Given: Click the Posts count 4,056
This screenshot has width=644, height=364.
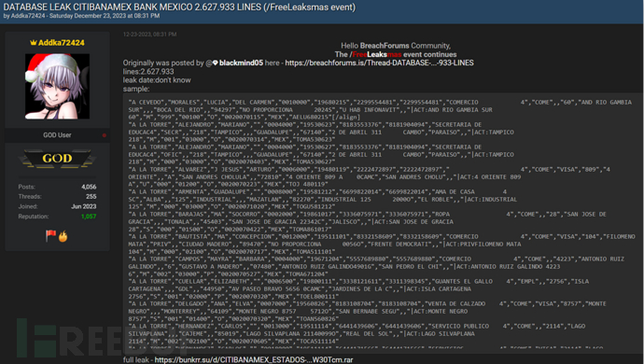Looking at the screenshot, I should pyautogui.click(x=89, y=187).
